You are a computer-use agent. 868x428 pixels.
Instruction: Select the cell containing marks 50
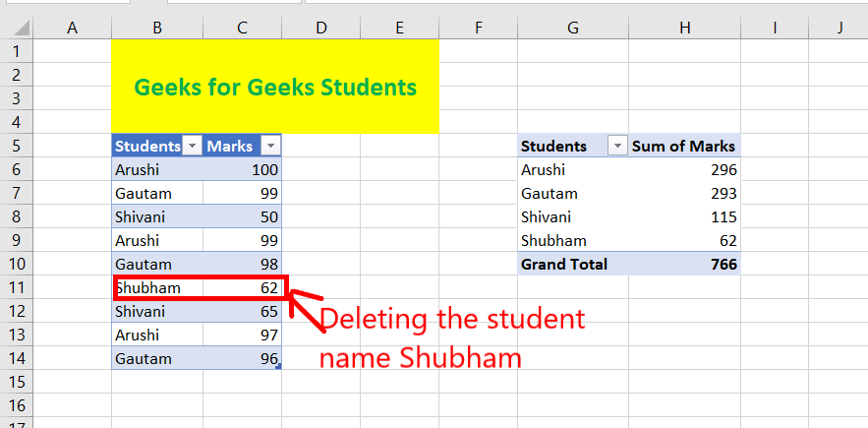pyautogui.click(x=242, y=216)
